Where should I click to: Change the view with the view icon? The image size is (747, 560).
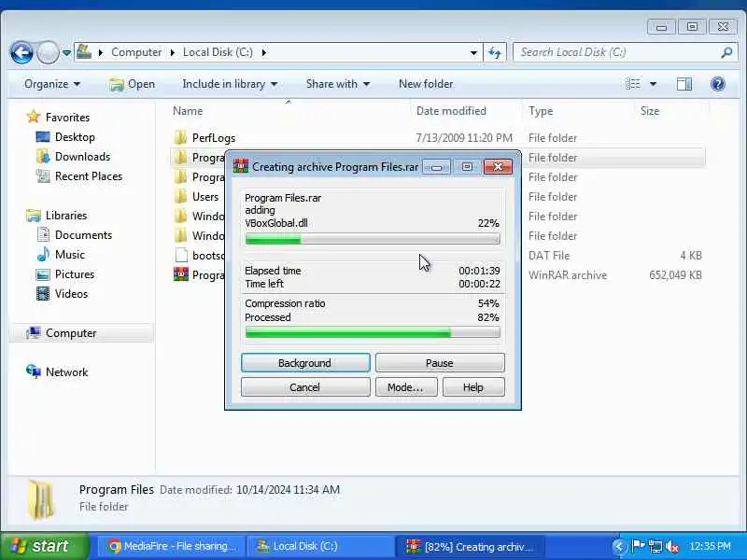pyautogui.click(x=633, y=84)
